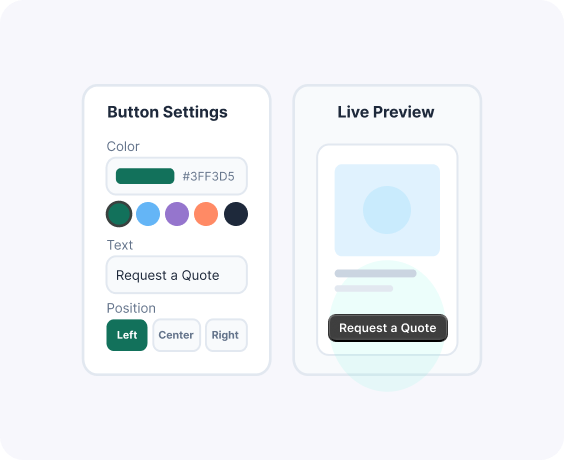The height and width of the screenshot is (460, 564).
Task: Click the preview image placeholder
Action: 387,210
